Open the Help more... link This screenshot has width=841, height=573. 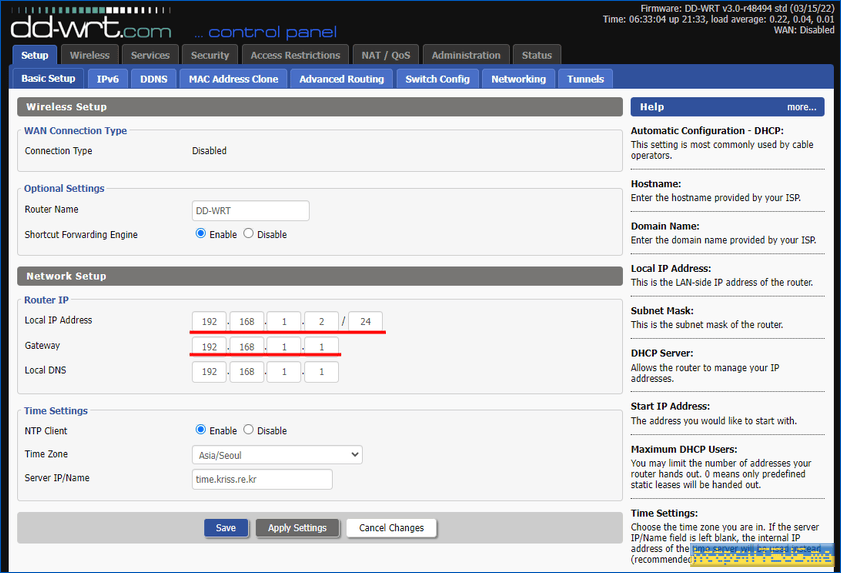[x=801, y=107]
